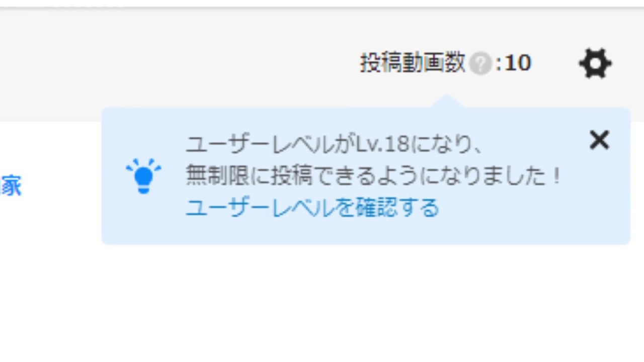The image size is (644, 362).
Task: Click the ユーザーレベルが text at notification start
Action: pyautogui.click(x=271, y=145)
